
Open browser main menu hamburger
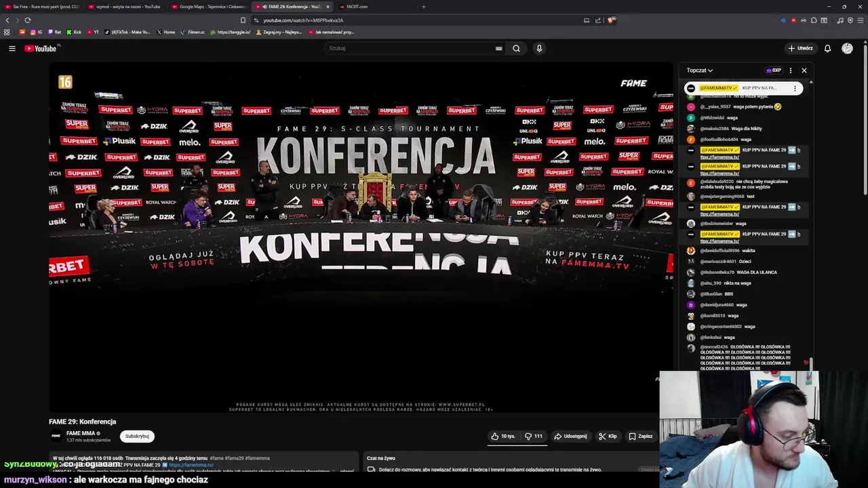[x=860, y=20]
